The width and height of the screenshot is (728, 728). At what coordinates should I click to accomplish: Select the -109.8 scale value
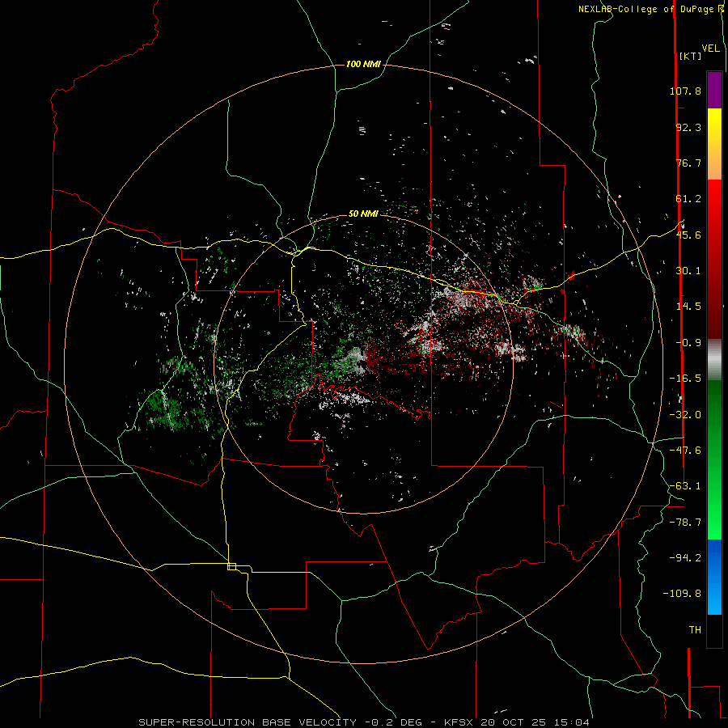pyautogui.click(x=683, y=594)
